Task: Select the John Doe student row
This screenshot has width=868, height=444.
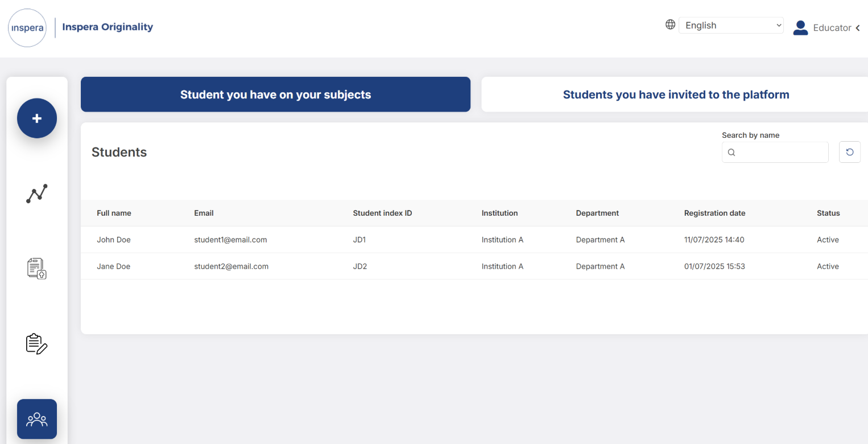Action: point(114,240)
